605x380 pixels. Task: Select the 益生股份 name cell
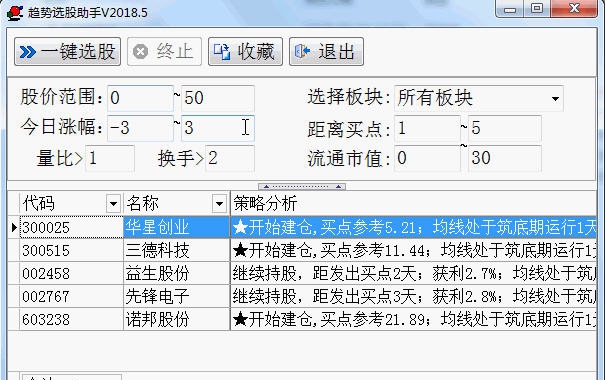177,274
